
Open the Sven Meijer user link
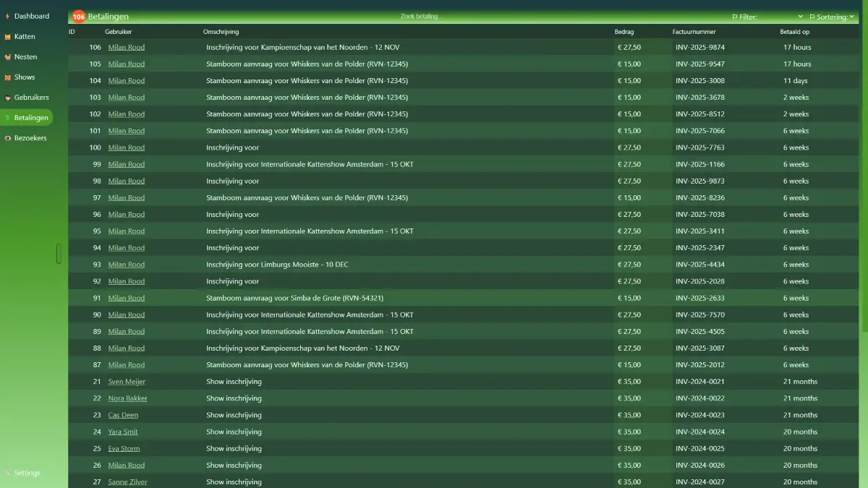[x=126, y=381]
